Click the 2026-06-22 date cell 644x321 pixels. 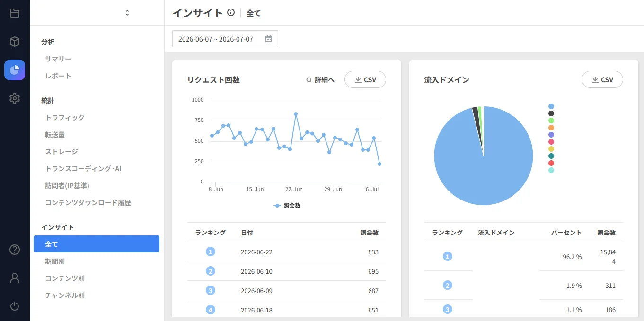tap(256, 252)
